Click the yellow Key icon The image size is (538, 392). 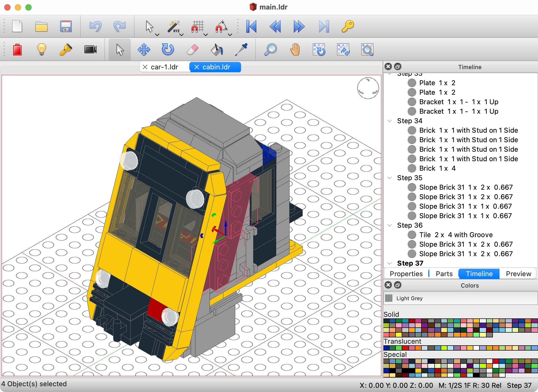point(348,26)
